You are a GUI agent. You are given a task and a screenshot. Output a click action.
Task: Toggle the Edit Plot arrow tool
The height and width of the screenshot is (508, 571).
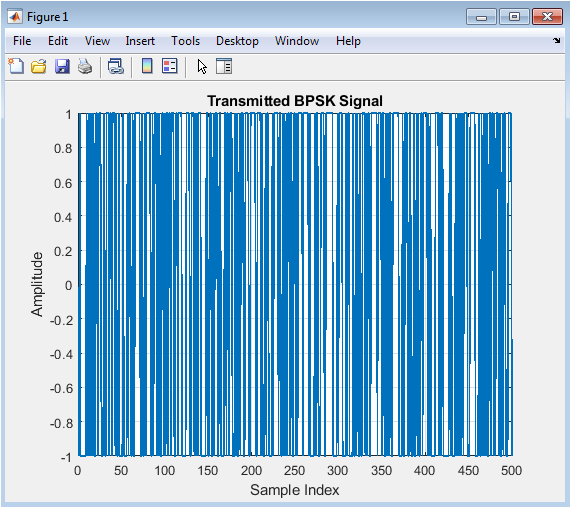pos(202,67)
